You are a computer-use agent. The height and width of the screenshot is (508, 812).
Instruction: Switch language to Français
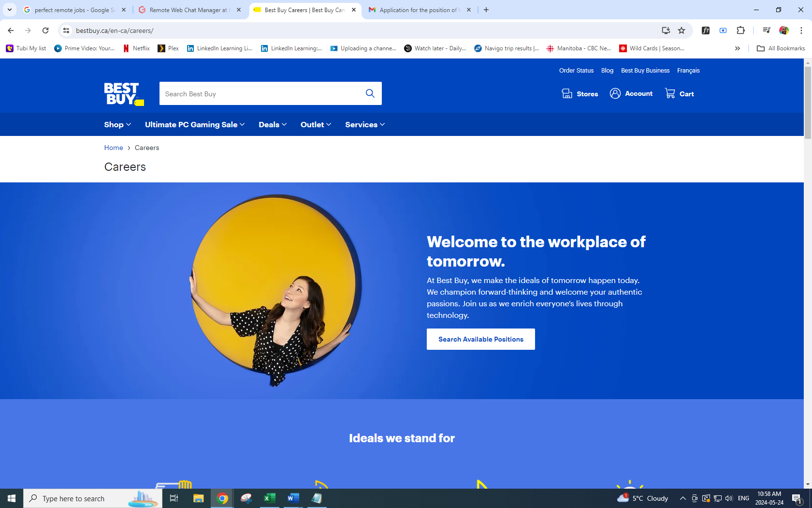(x=688, y=71)
